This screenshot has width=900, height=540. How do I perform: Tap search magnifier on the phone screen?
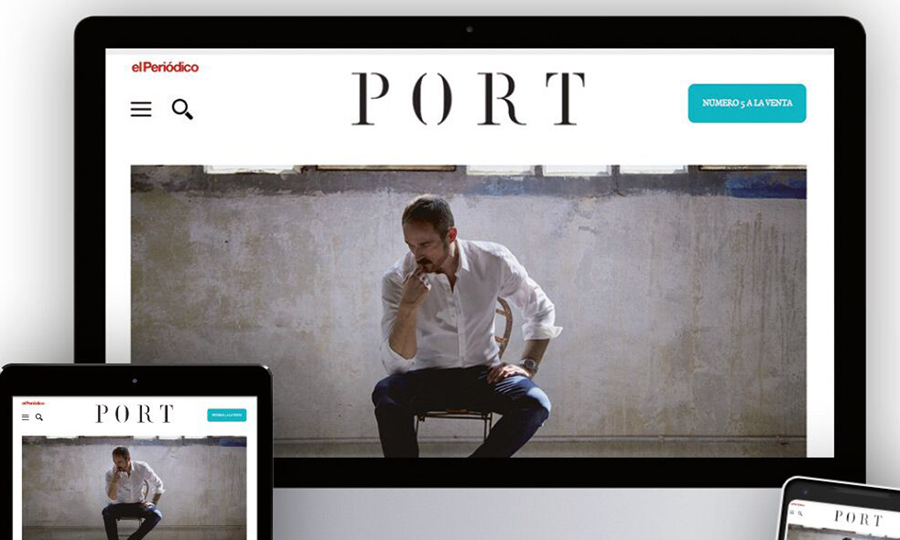[x=800, y=514]
